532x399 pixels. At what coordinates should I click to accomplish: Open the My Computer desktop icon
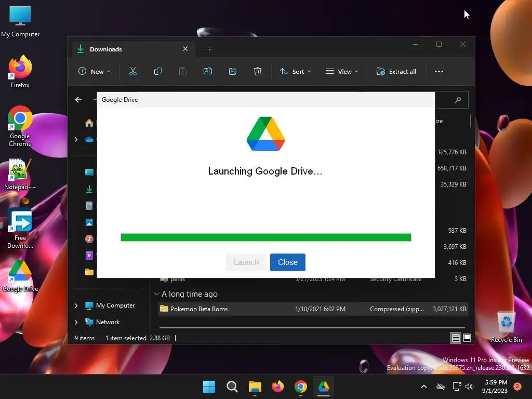(20, 22)
